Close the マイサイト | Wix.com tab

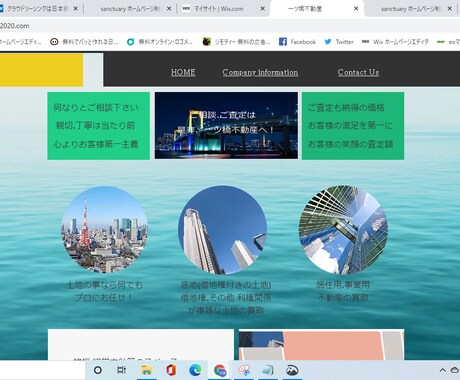tap(263, 9)
